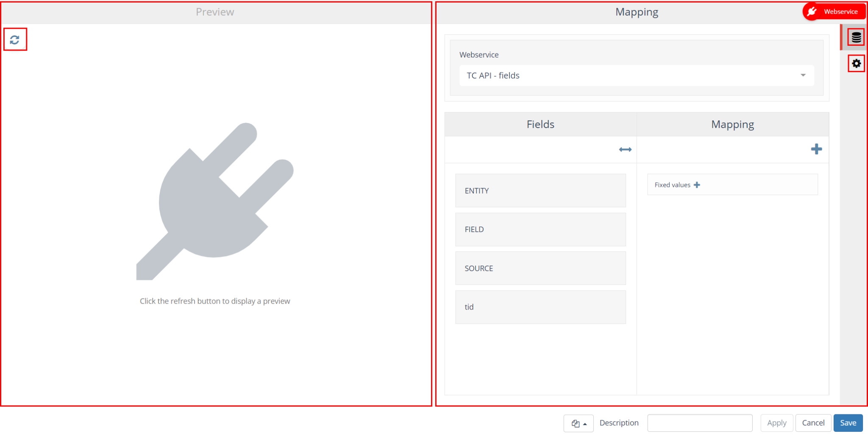This screenshot has height=436, width=868.
Task: Click the Apply button
Action: click(x=776, y=423)
